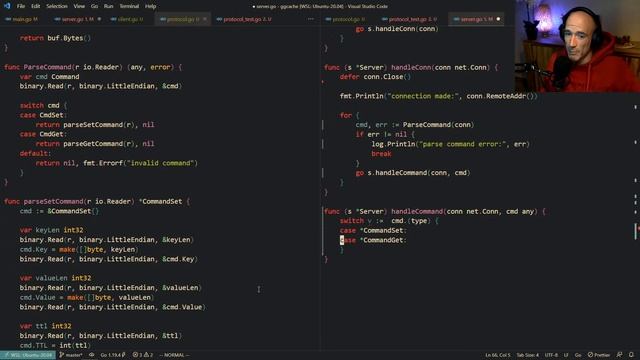Click the break statement in for loop
640x360 pixels.
[381, 154]
